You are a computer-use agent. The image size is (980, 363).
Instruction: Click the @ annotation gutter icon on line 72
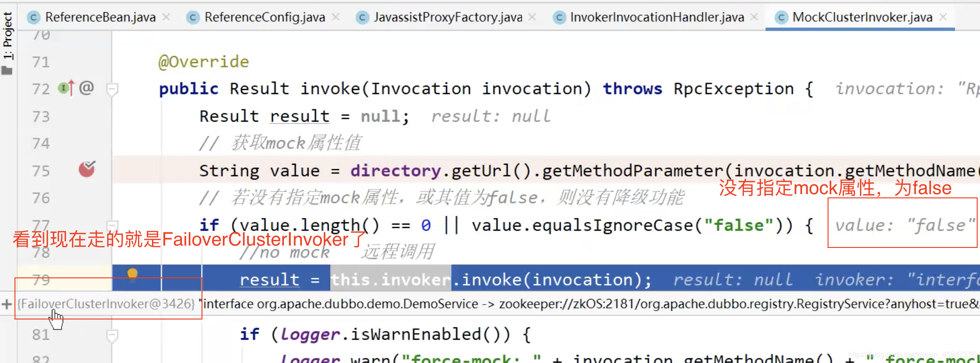click(86, 87)
